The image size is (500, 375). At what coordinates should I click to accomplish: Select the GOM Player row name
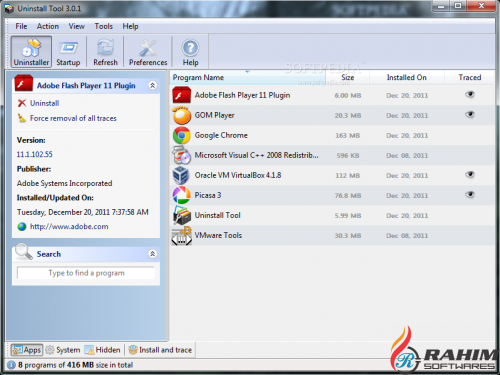(215, 115)
